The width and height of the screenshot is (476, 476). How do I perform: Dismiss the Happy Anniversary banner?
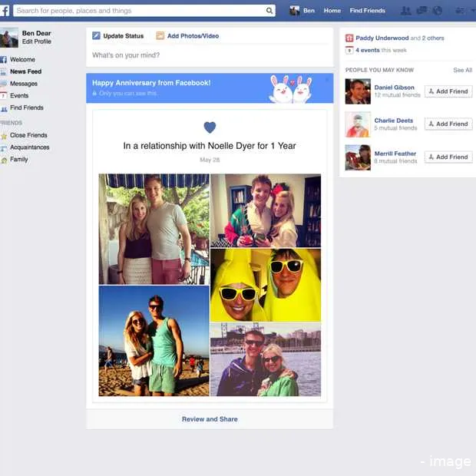(327, 79)
